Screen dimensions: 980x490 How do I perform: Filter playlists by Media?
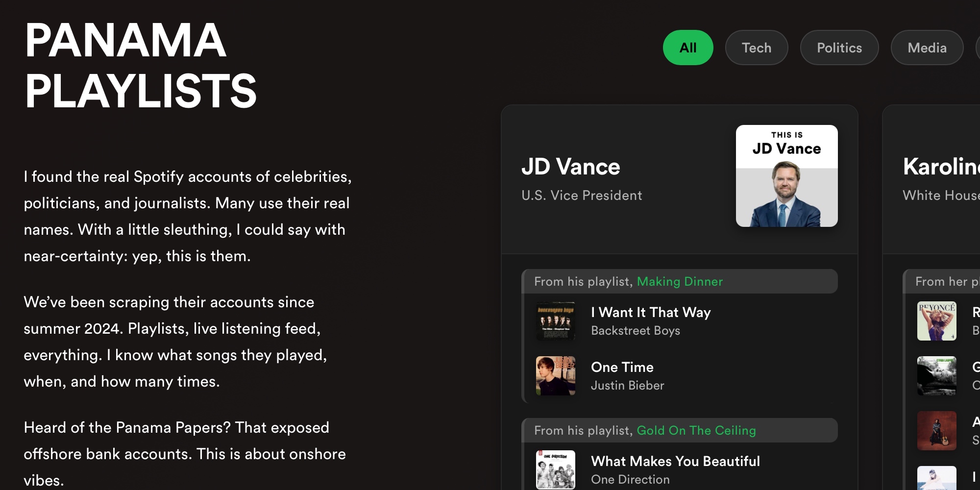coord(927,48)
